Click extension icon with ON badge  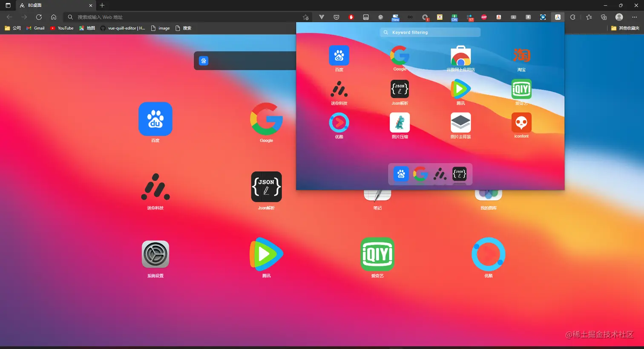point(454,17)
